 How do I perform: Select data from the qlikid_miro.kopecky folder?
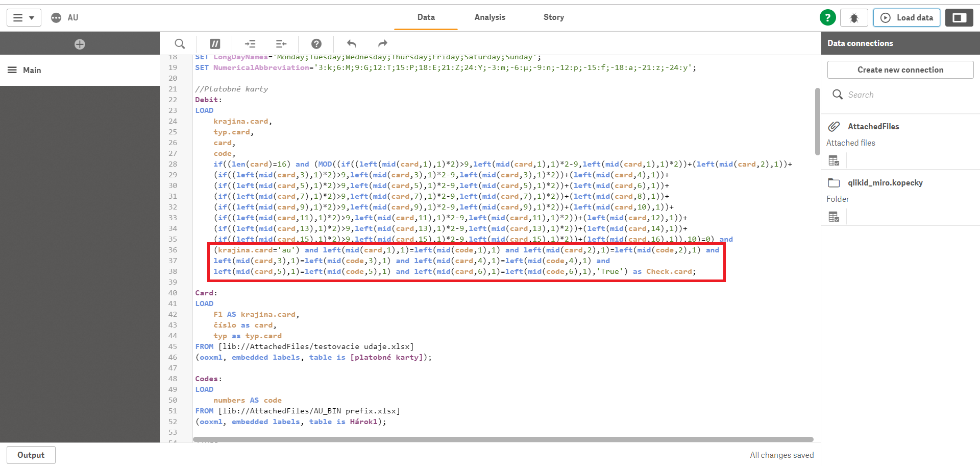(x=834, y=216)
